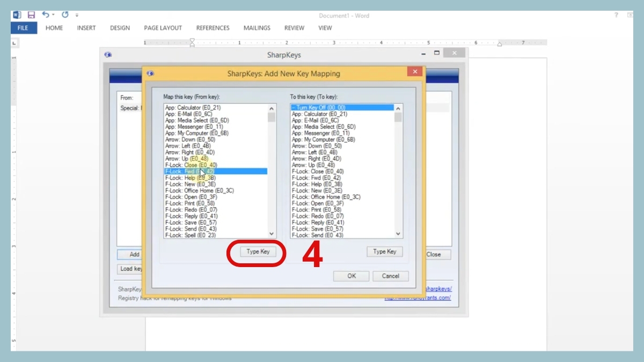Select App: Media Select in From key list
Screen dimensions: 644x362
pos(216,121)
